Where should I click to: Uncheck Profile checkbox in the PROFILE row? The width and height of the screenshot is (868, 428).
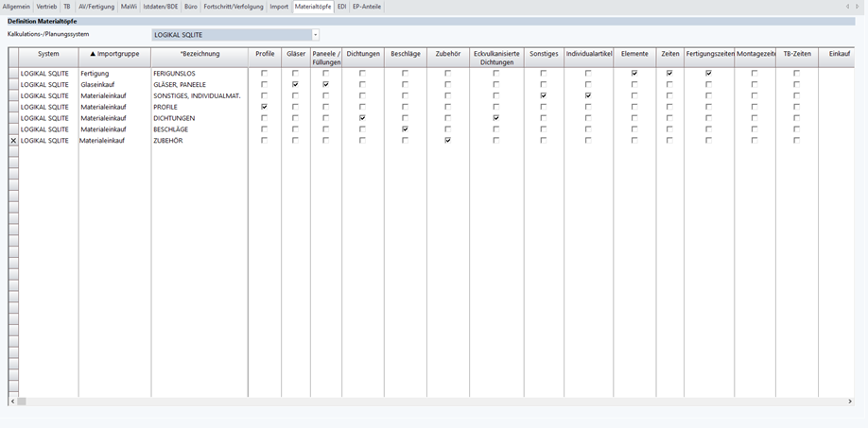(x=264, y=107)
